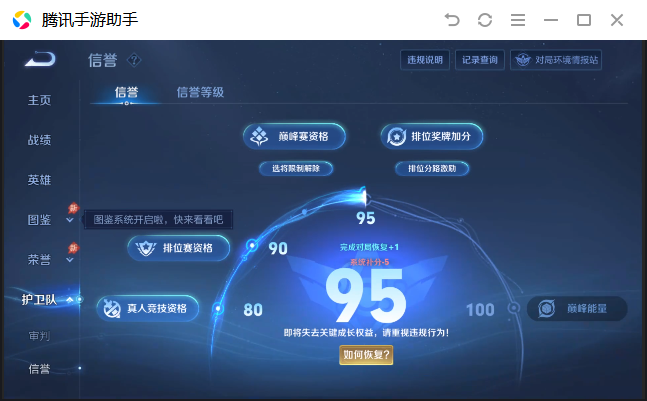Click the 90 marker node on the arc
The width and height of the screenshot is (647, 401).
[252, 246]
